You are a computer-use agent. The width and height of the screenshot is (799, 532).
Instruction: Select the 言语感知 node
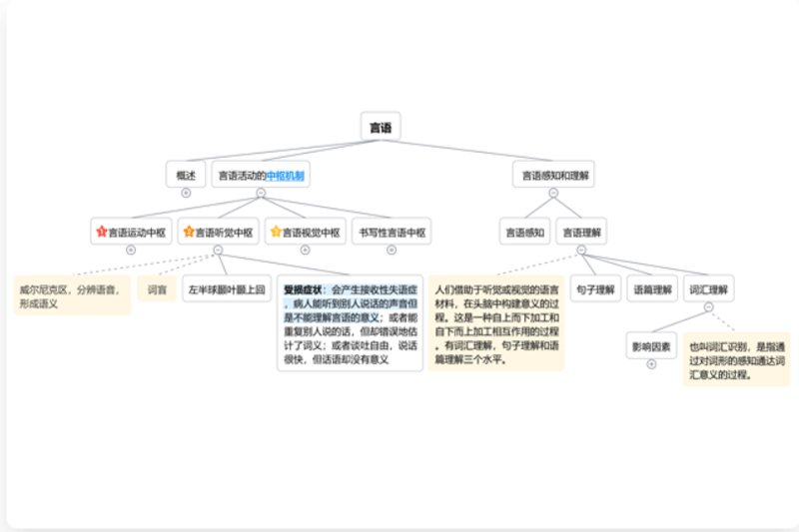tap(525, 232)
